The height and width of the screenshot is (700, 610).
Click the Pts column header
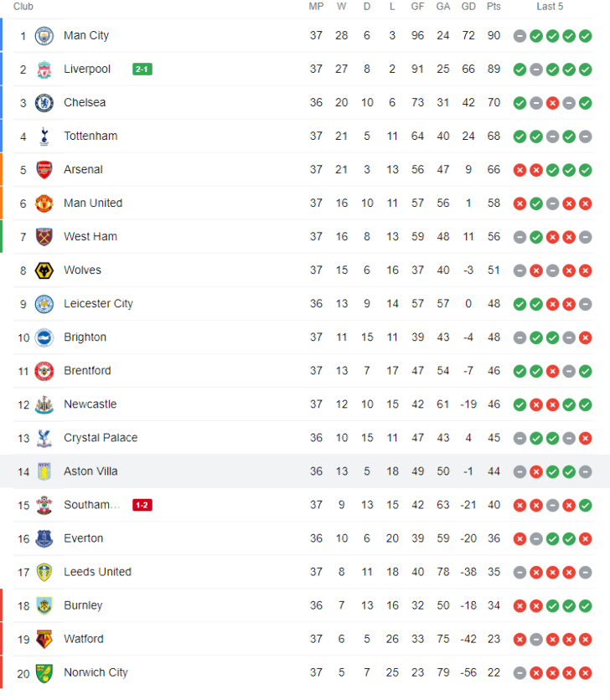click(x=494, y=6)
